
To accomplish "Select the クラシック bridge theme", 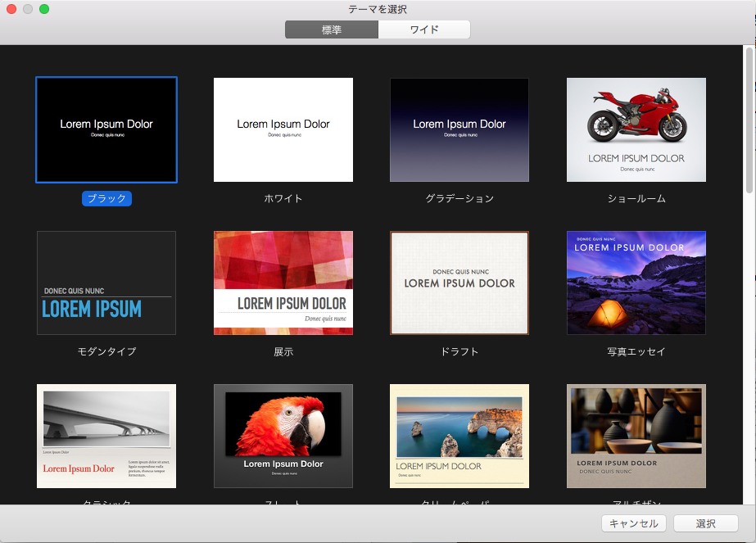I will 106,436.
